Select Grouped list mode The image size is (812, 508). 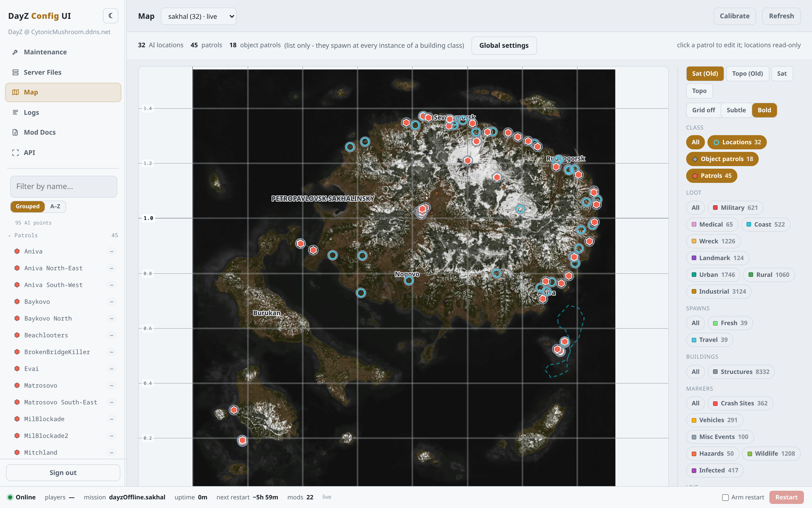[x=27, y=206]
